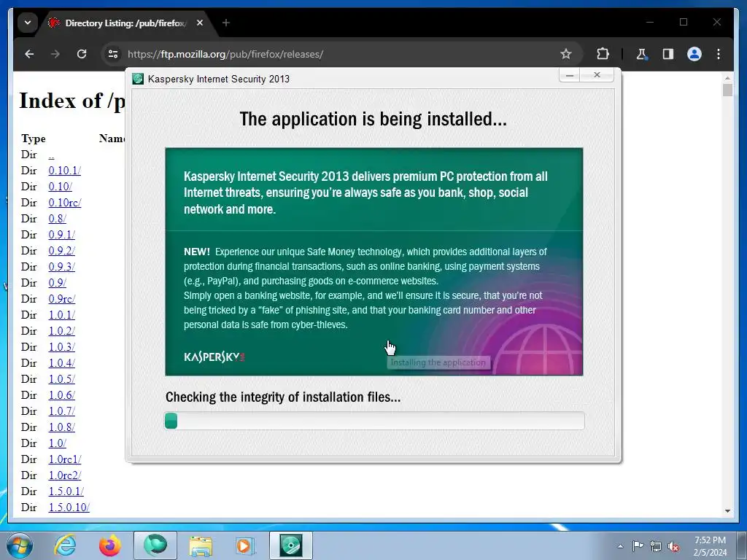Open the Extensions puzzle icon
The image size is (747, 560).
pyautogui.click(x=603, y=54)
